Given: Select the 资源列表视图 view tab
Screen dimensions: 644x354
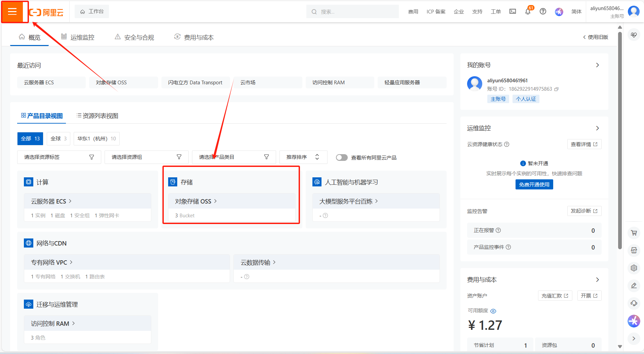Looking at the screenshot, I should pos(97,116).
